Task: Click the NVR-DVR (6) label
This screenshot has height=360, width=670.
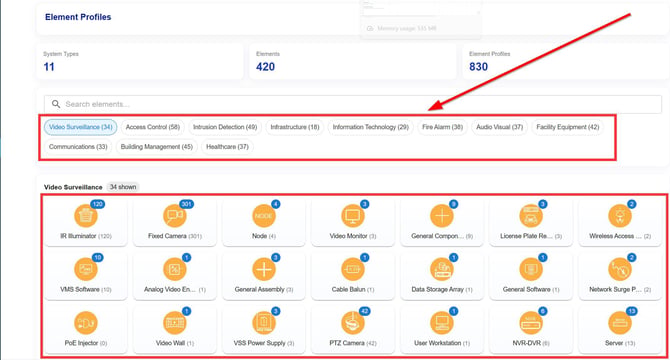Action: 531,343
